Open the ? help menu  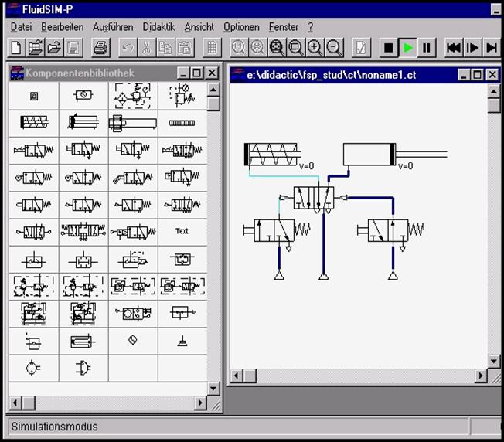tap(310, 27)
